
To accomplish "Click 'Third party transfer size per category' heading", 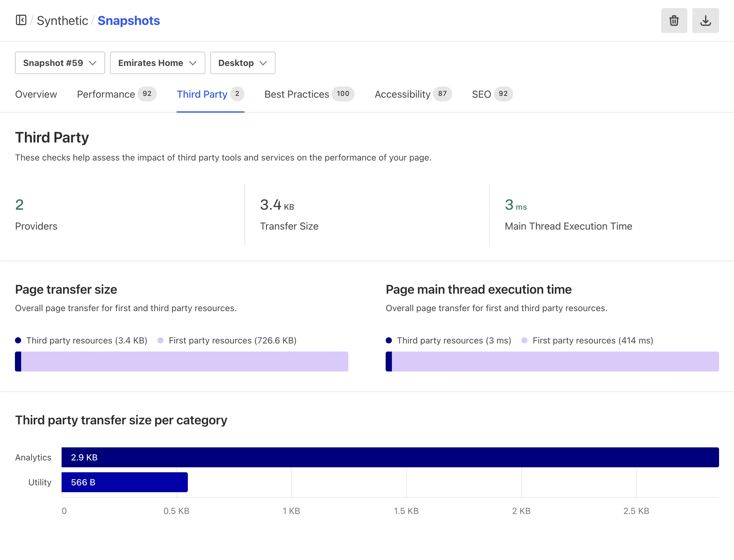I will [x=121, y=420].
